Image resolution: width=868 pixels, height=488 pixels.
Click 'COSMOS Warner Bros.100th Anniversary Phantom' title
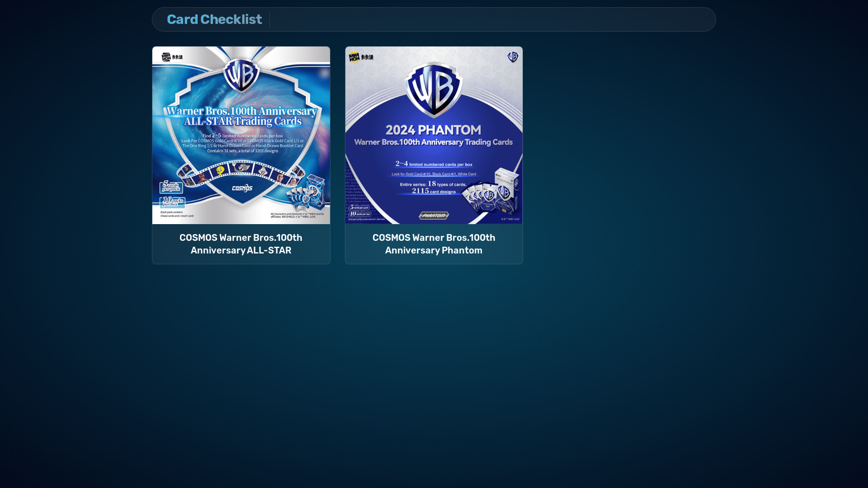point(434,244)
